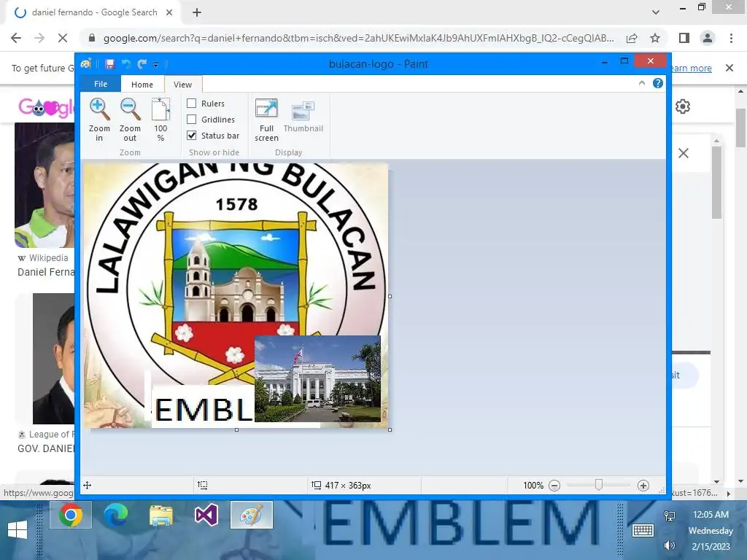
Task: Open the File menu in Paint
Action: [x=101, y=84]
